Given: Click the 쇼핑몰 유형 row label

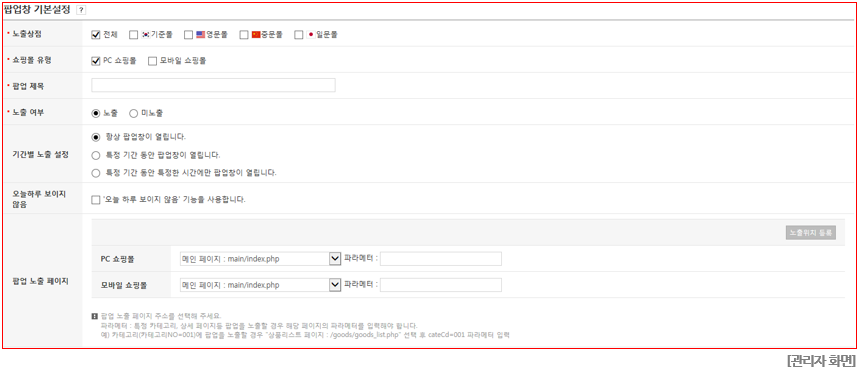Looking at the screenshot, I should (31, 60).
